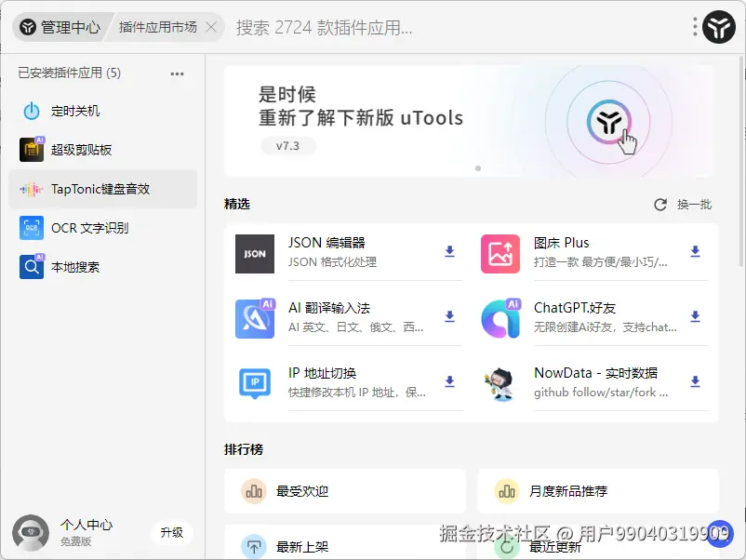Open the NowData - 实时数据 plugin icon
This screenshot has width=746, height=560.
[500, 383]
